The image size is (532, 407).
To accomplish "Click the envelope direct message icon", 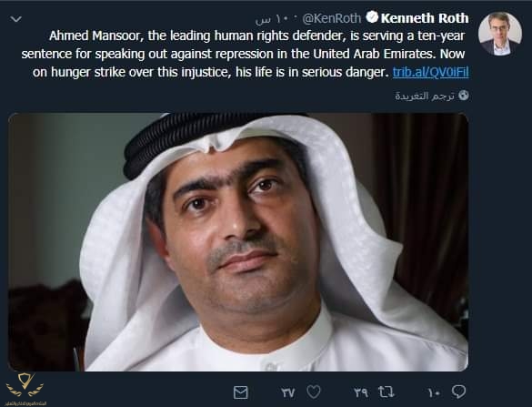I will click(x=241, y=392).
